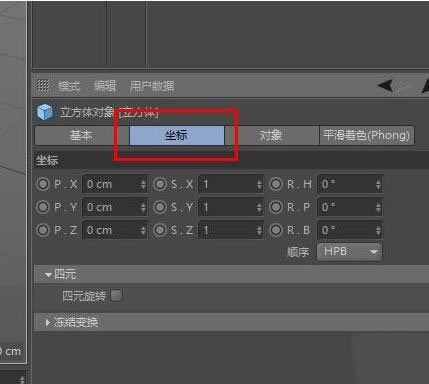The image size is (429, 384).
Task: Toggle keyframe circle for R.P
Action: tap(276, 207)
